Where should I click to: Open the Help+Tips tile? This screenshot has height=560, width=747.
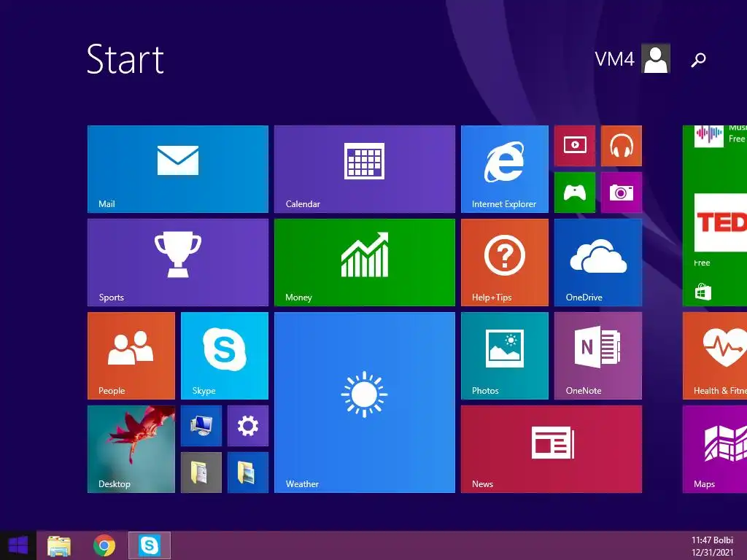point(505,262)
